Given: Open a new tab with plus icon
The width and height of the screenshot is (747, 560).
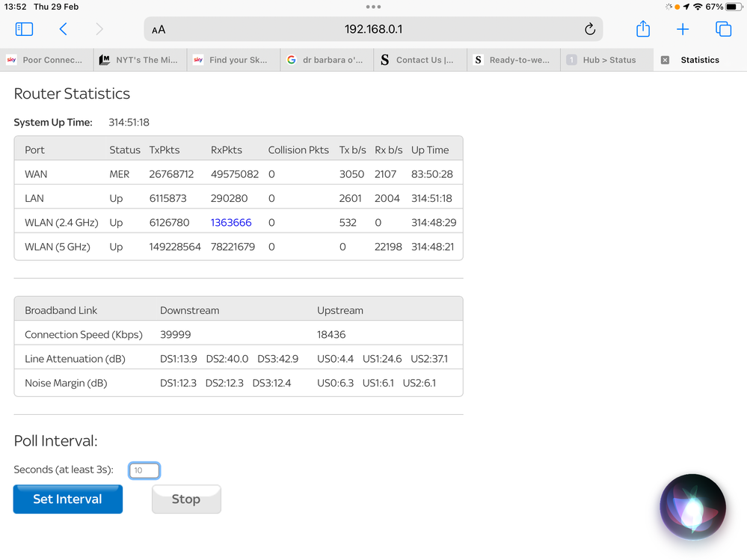Looking at the screenshot, I should pos(683,29).
